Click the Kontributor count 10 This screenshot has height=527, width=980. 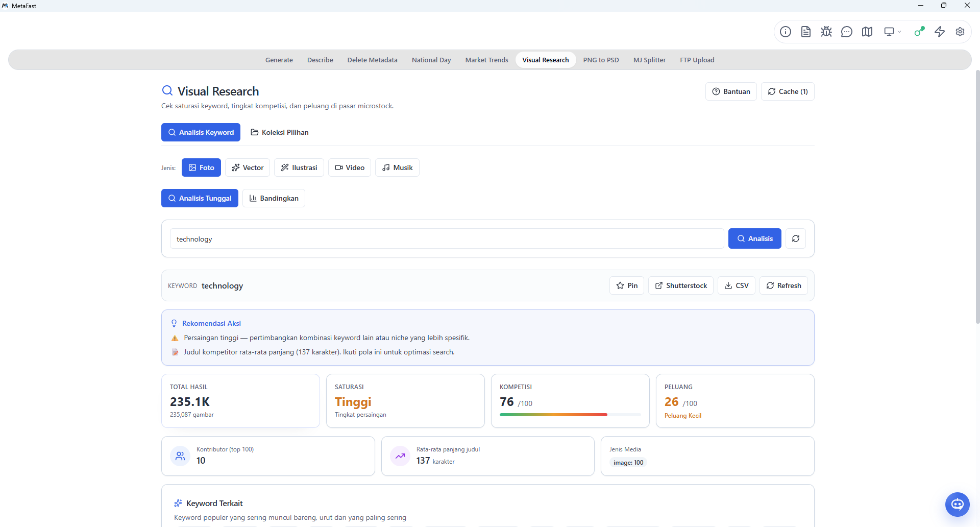coord(201,461)
